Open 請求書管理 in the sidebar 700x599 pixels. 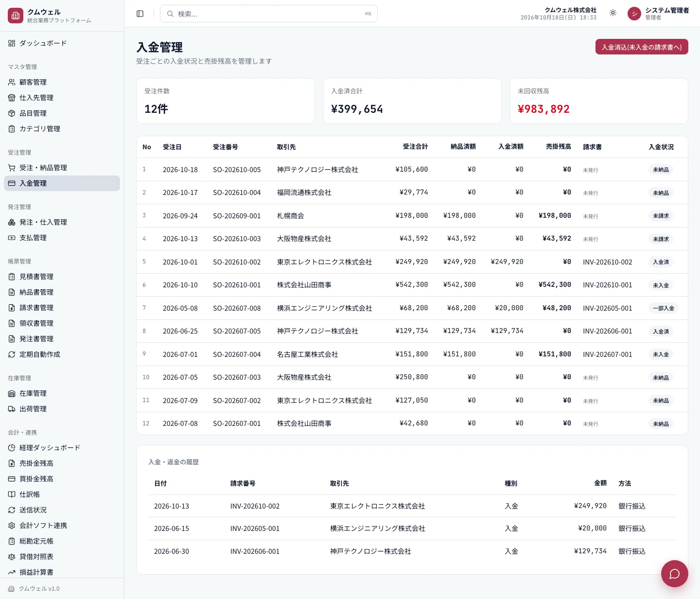[62, 308]
